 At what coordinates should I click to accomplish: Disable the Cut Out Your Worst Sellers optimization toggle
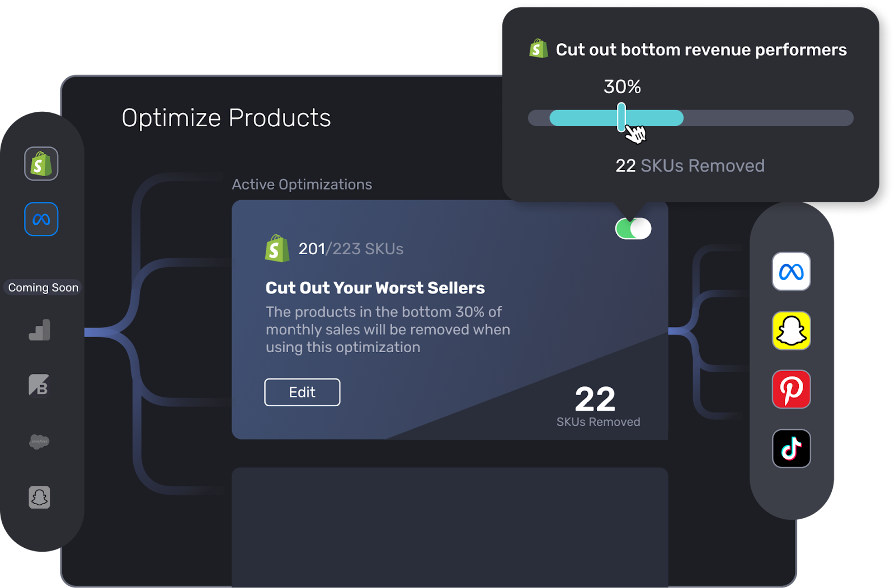(632, 228)
